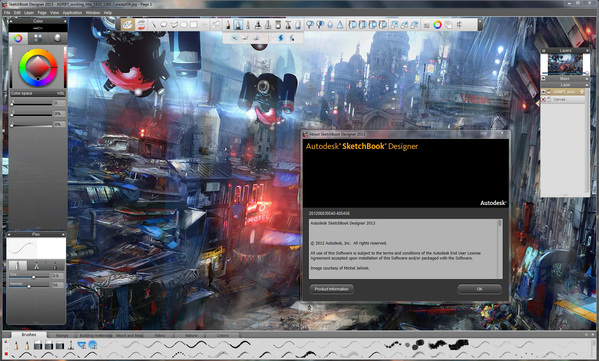Select first pencil preset in Brushes library
Screen dimensions: 599x361
[x=16, y=345]
